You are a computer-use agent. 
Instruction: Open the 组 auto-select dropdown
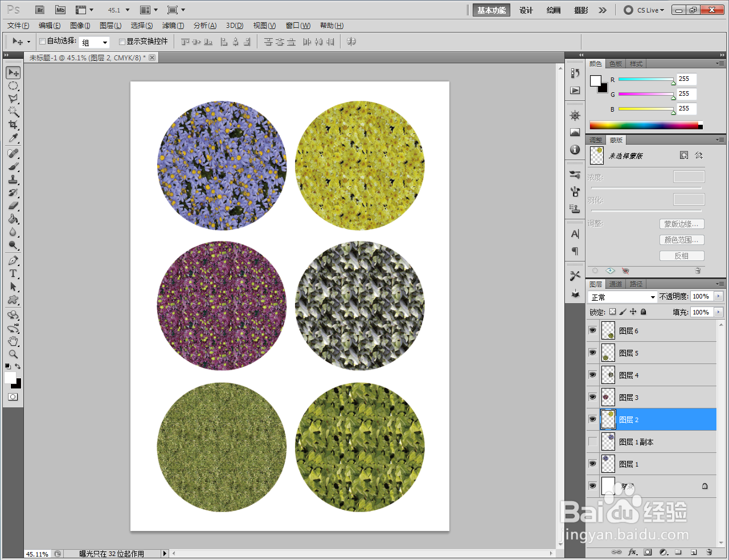point(95,42)
